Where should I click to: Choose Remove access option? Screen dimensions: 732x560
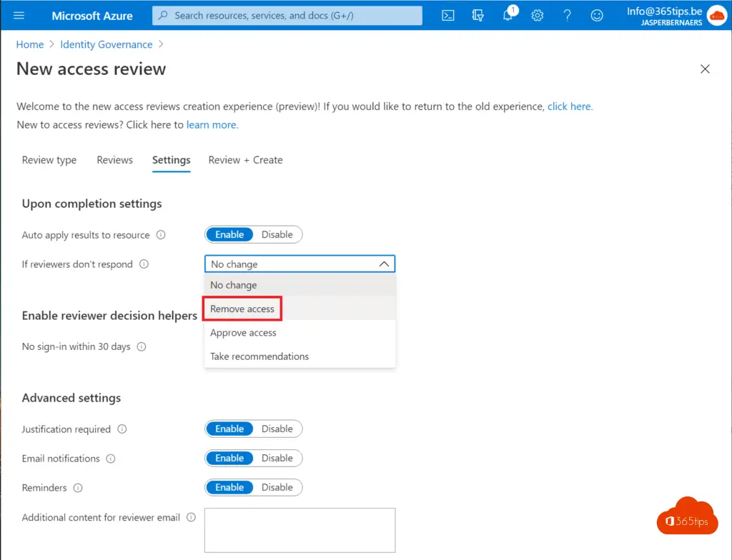click(300, 309)
